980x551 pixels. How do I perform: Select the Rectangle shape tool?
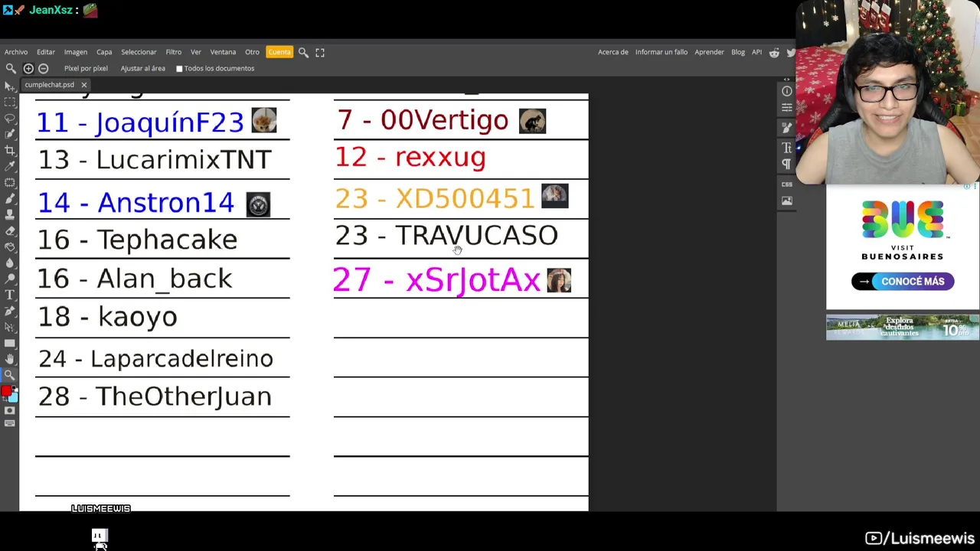[x=10, y=343]
